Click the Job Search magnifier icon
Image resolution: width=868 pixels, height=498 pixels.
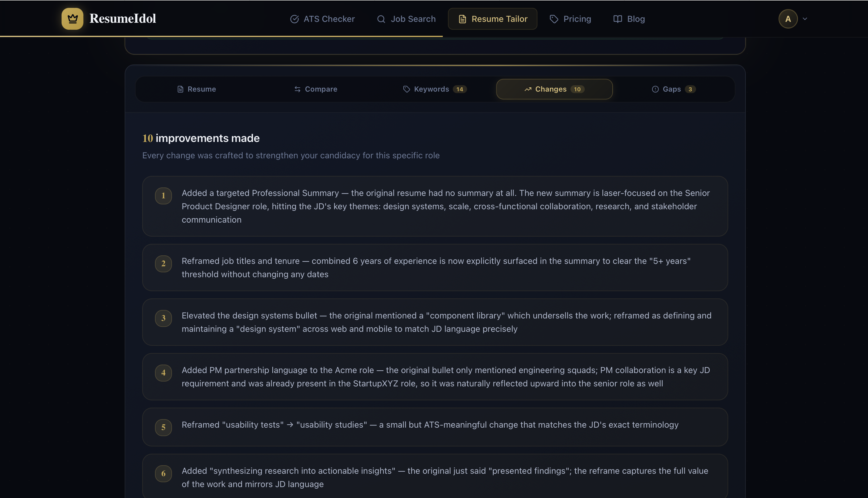[381, 19]
